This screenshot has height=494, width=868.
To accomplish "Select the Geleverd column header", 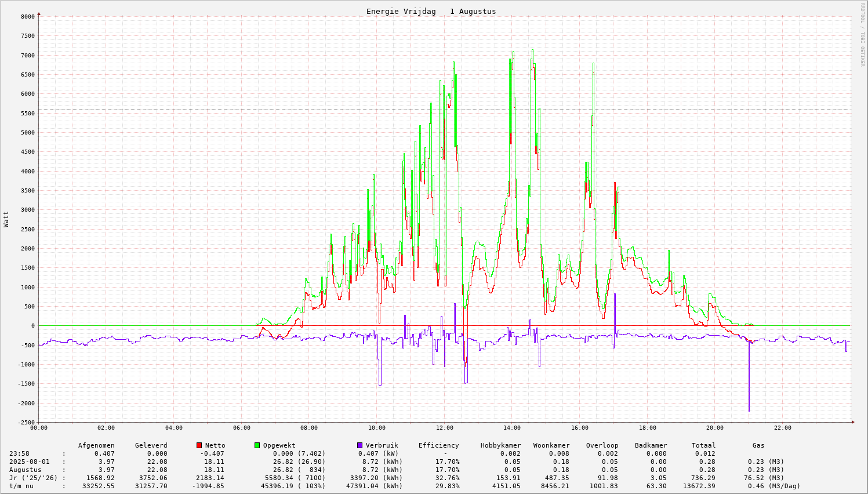I will pyautogui.click(x=151, y=445).
